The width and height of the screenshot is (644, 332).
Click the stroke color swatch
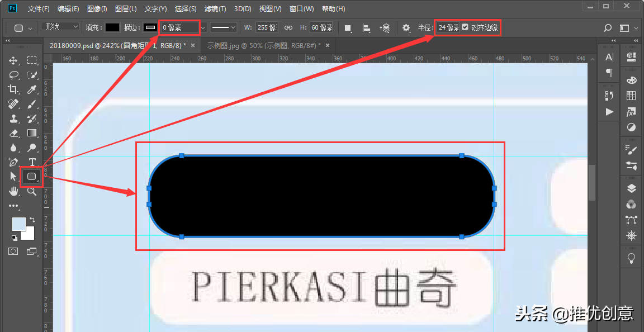click(150, 27)
